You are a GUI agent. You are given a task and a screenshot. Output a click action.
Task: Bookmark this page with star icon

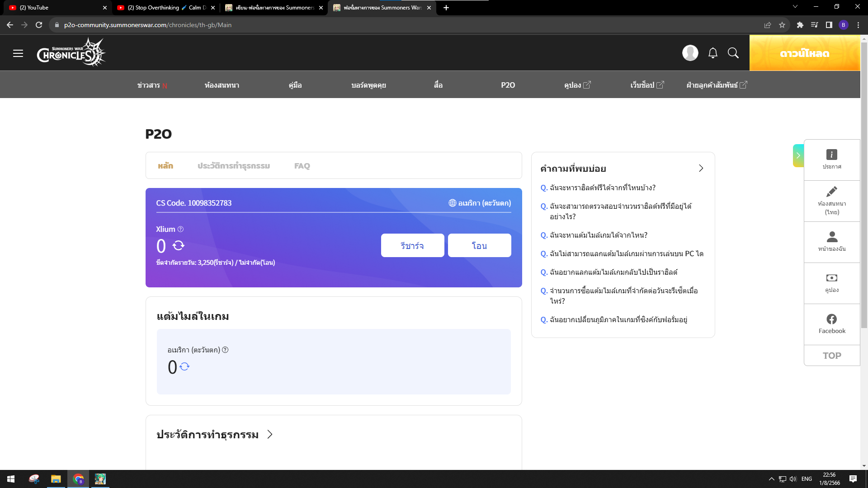tap(782, 25)
